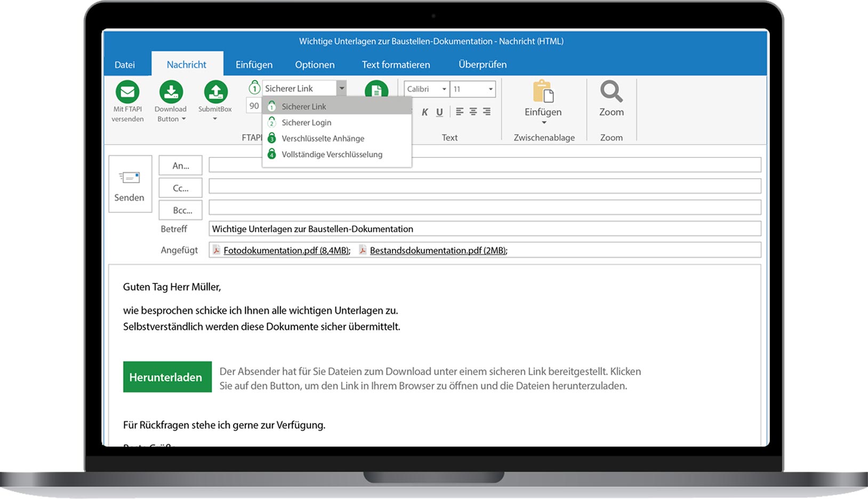This screenshot has width=868, height=499.
Task: Open the Calibri font dropdown
Action: tap(444, 89)
